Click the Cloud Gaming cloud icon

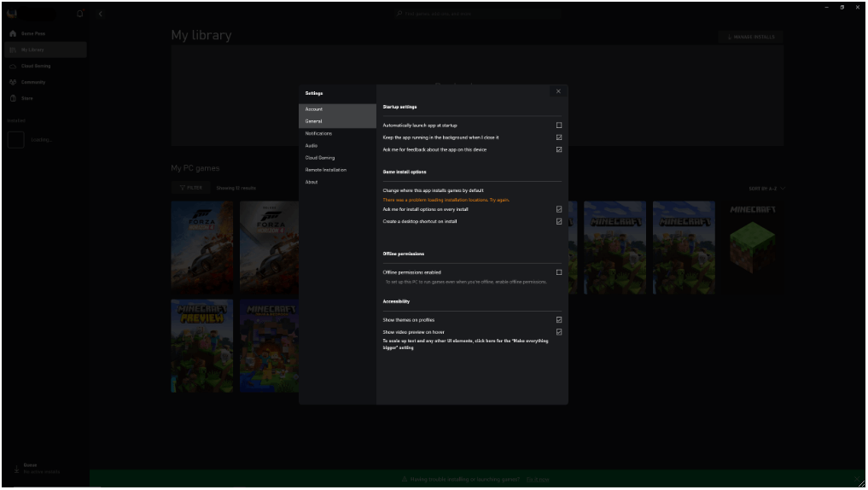13,66
